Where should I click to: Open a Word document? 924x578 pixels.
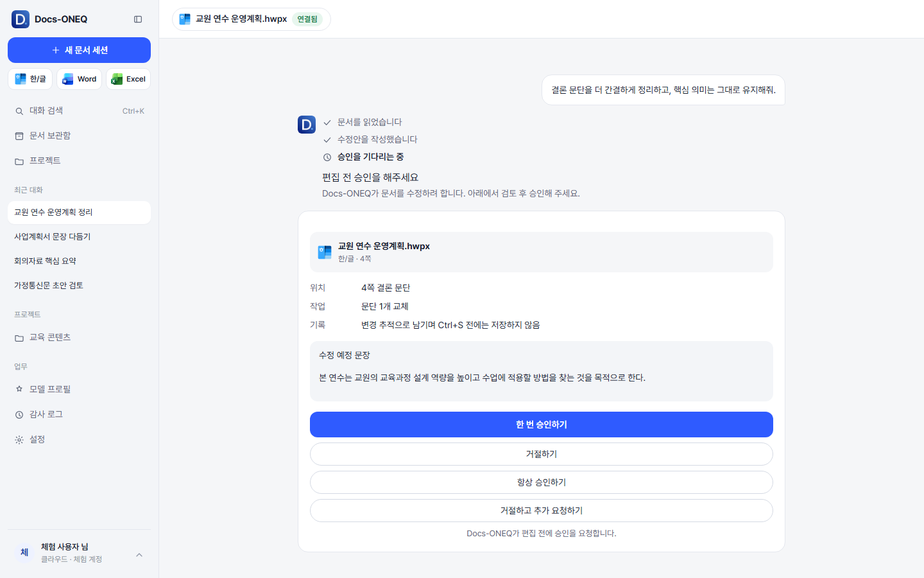click(79, 79)
